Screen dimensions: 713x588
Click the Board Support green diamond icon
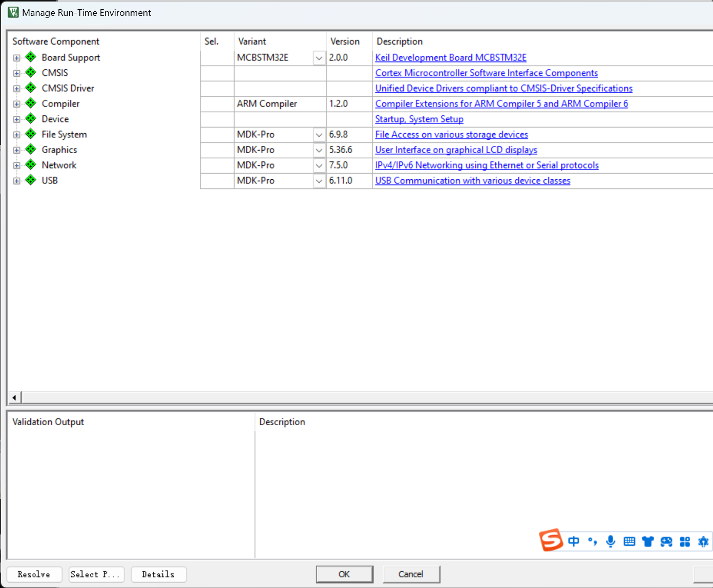point(31,57)
